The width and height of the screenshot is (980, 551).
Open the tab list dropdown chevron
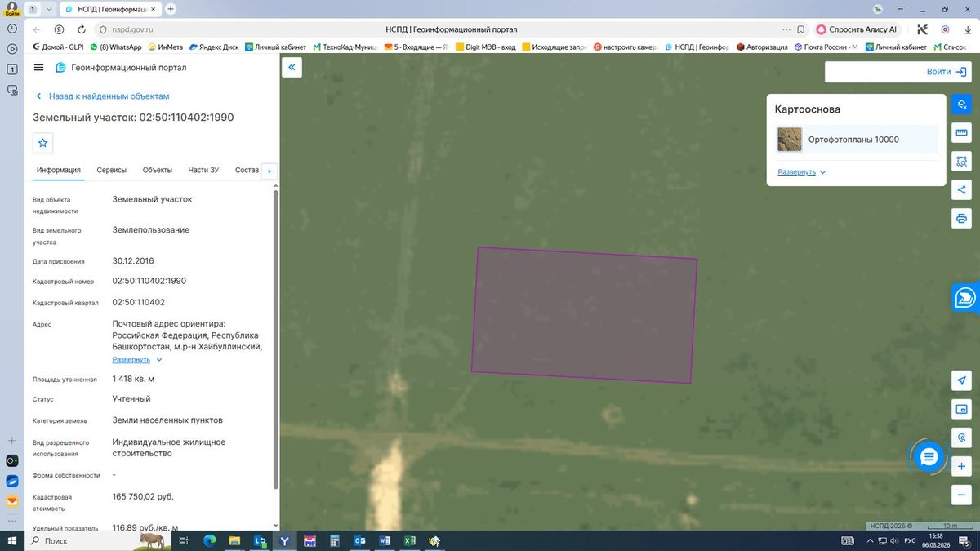50,9
